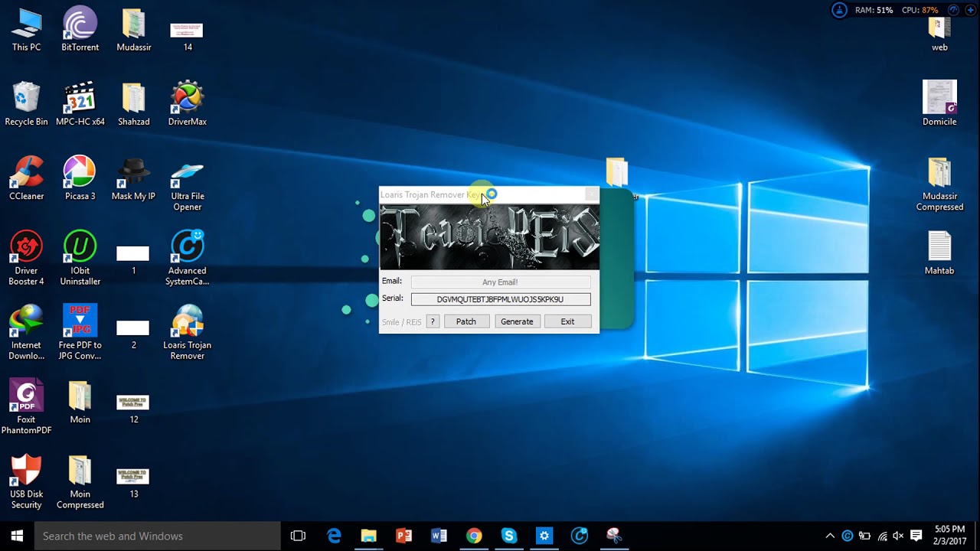The image size is (980, 551).
Task: Open the Windows Start menu
Action: click(17, 536)
